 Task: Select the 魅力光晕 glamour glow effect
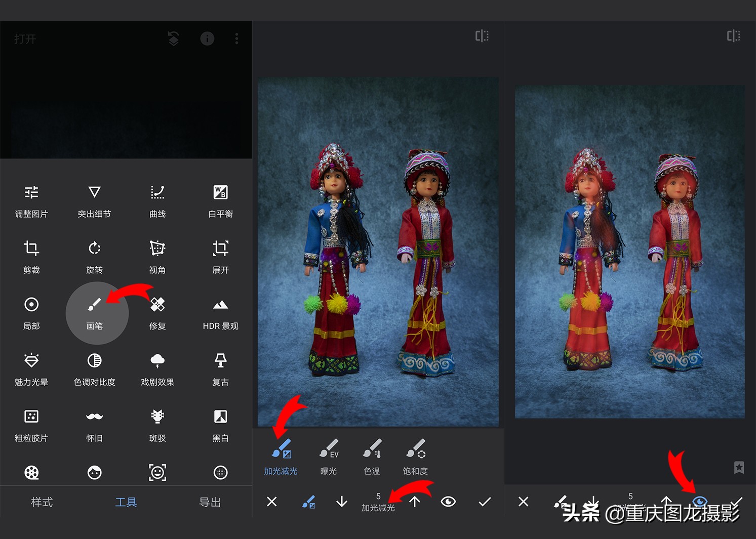[x=31, y=369]
